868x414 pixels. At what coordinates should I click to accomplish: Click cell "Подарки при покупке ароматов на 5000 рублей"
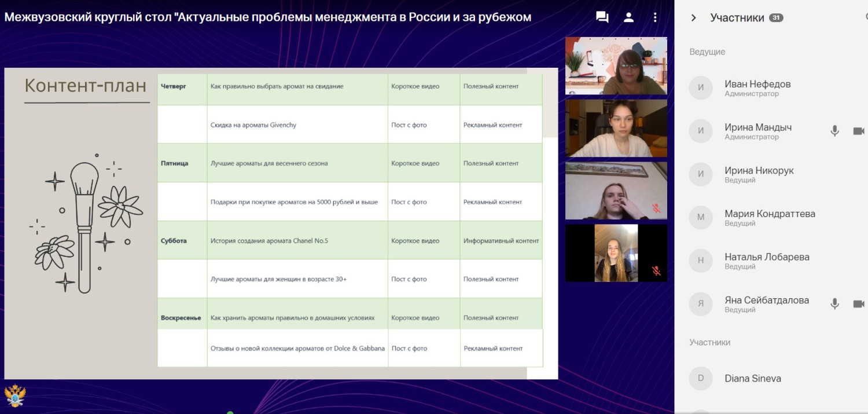[297, 201]
